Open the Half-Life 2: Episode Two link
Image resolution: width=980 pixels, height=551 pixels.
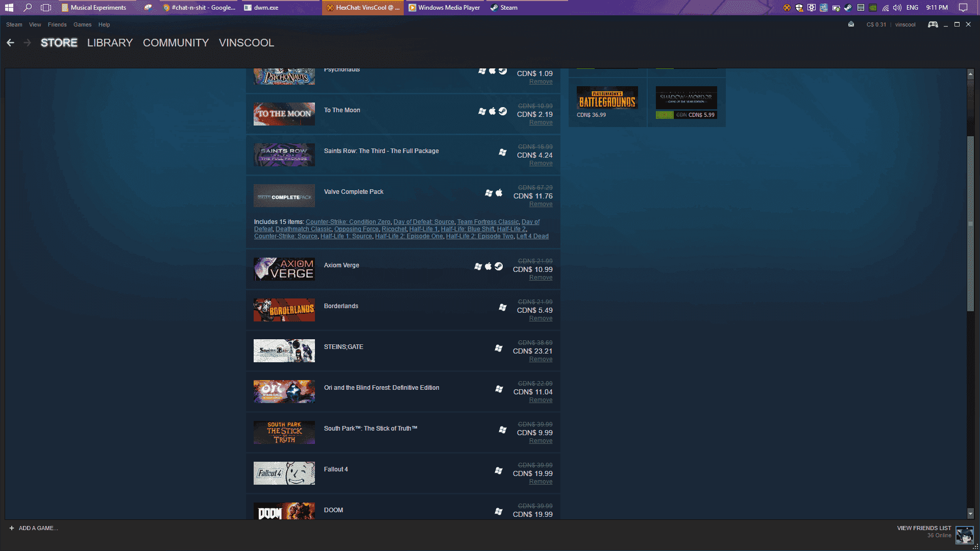[x=480, y=236]
